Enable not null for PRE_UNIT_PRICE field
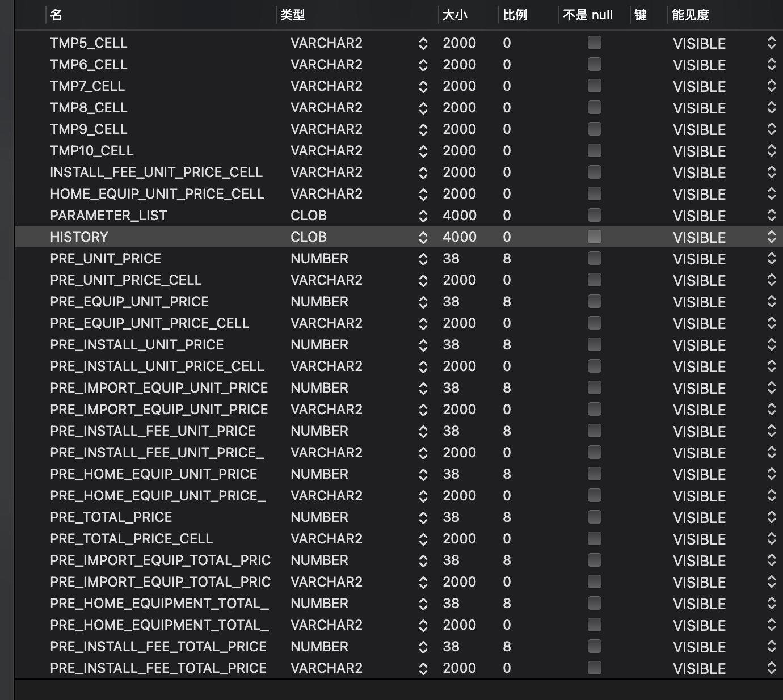This screenshot has height=700, width=783. coord(594,258)
